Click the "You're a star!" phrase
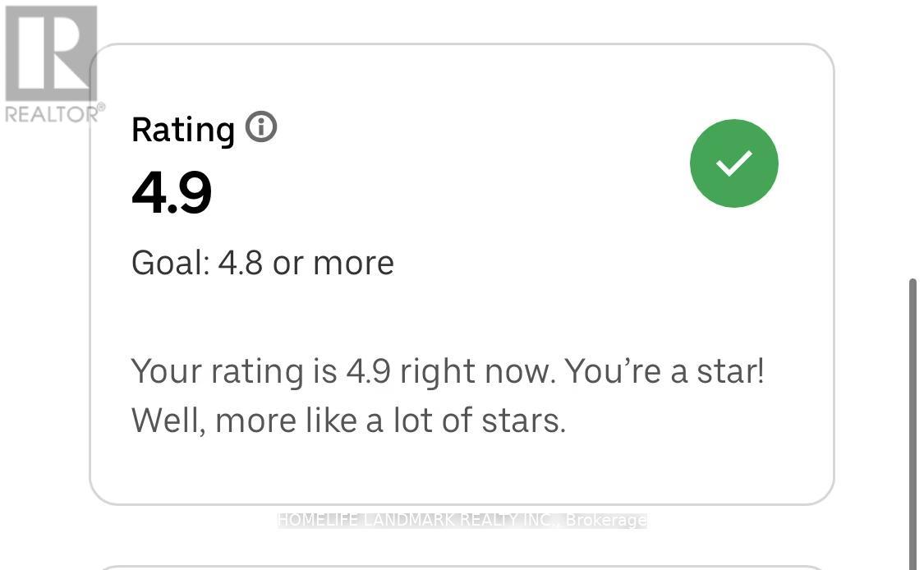The width and height of the screenshot is (924, 570). click(x=664, y=371)
